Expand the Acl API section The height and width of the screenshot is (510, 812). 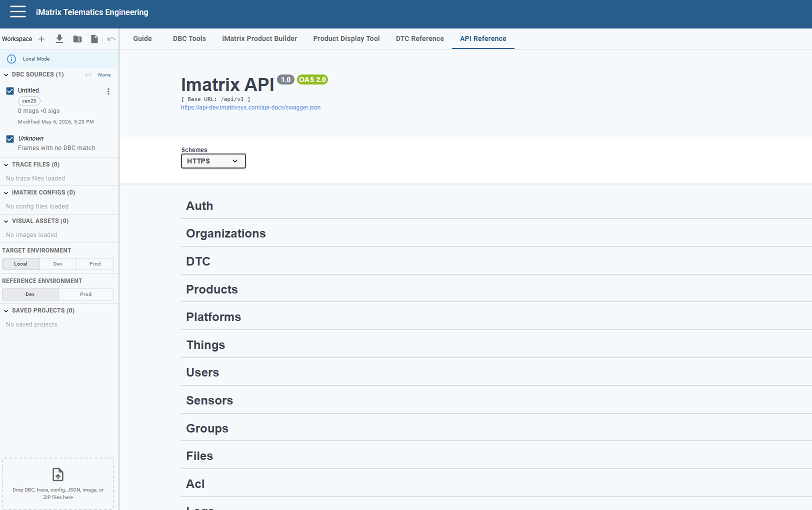pyautogui.click(x=496, y=484)
